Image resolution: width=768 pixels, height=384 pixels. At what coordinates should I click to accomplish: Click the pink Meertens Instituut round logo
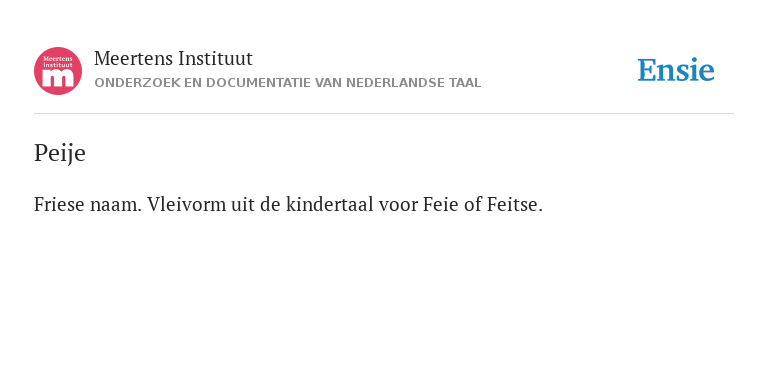click(58, 71)
